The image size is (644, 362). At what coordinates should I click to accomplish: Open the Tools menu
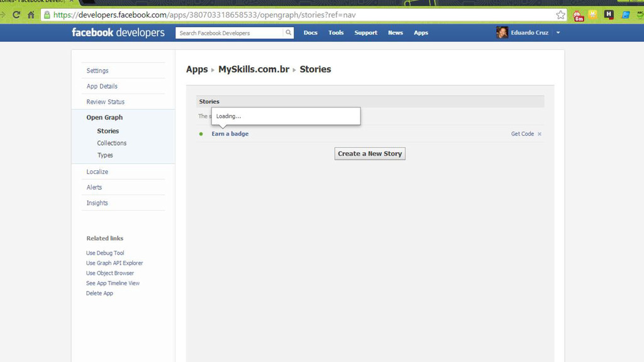pos(336,33)
